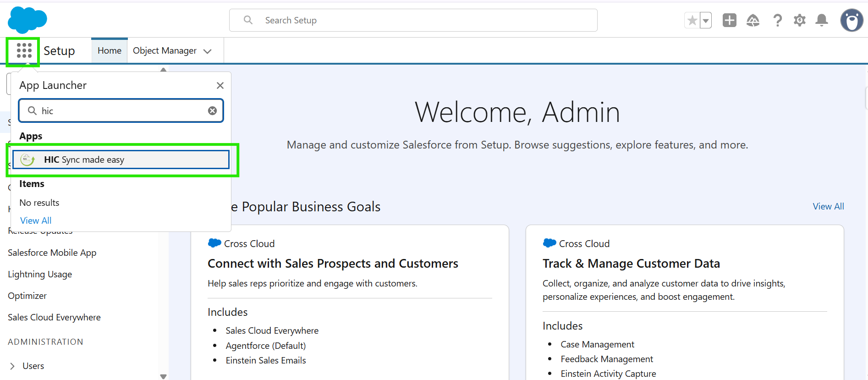Open the favorites list dropdown arrow
This screenshot has width=868, height=380.
tap(706, 20)
